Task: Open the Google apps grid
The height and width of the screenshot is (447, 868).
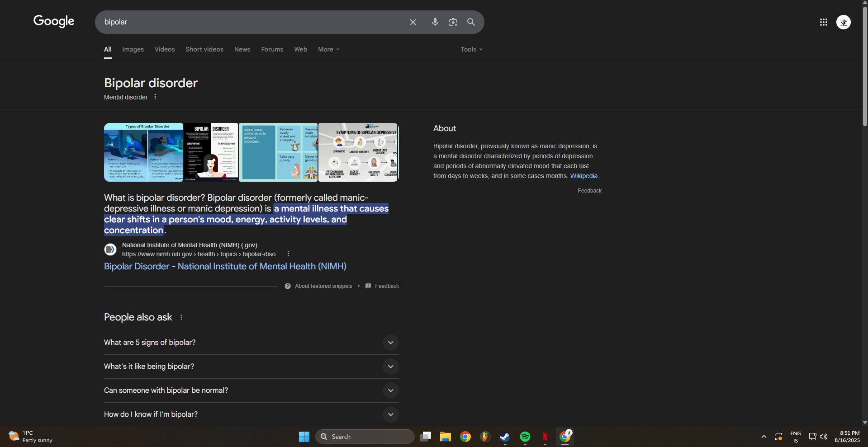Action: [823, 22]
